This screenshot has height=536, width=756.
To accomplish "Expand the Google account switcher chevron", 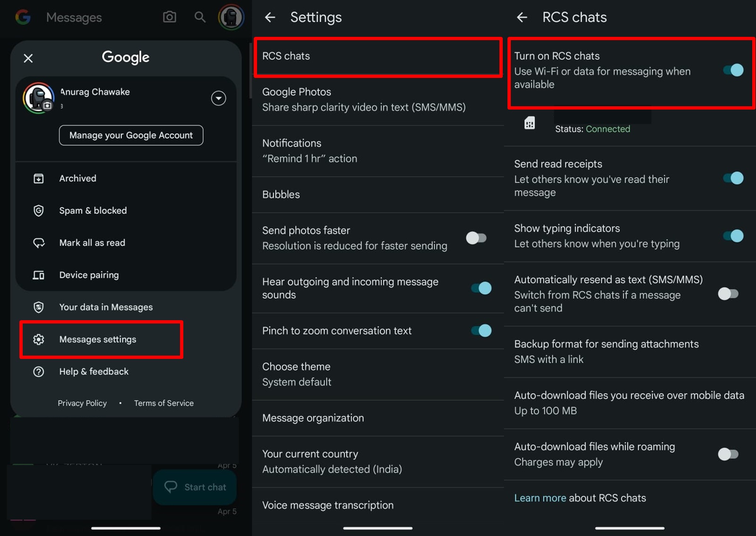I will tap(218, 98).
